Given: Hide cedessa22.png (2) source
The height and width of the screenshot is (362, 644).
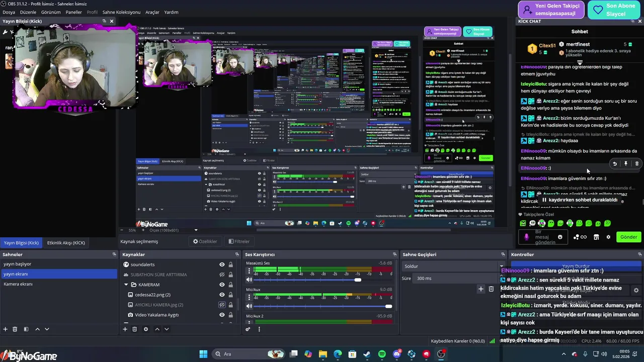Looking at the screenshot, I should tap(222, 295).
